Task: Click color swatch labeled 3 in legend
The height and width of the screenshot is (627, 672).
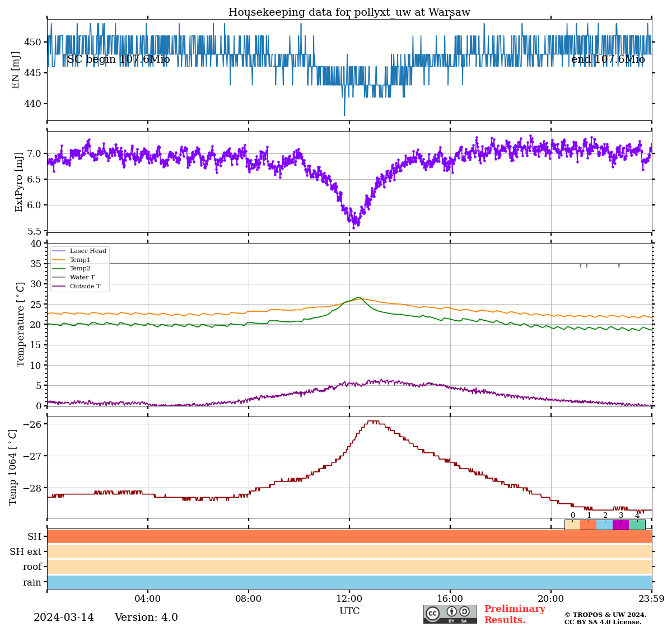Action: 621,525
